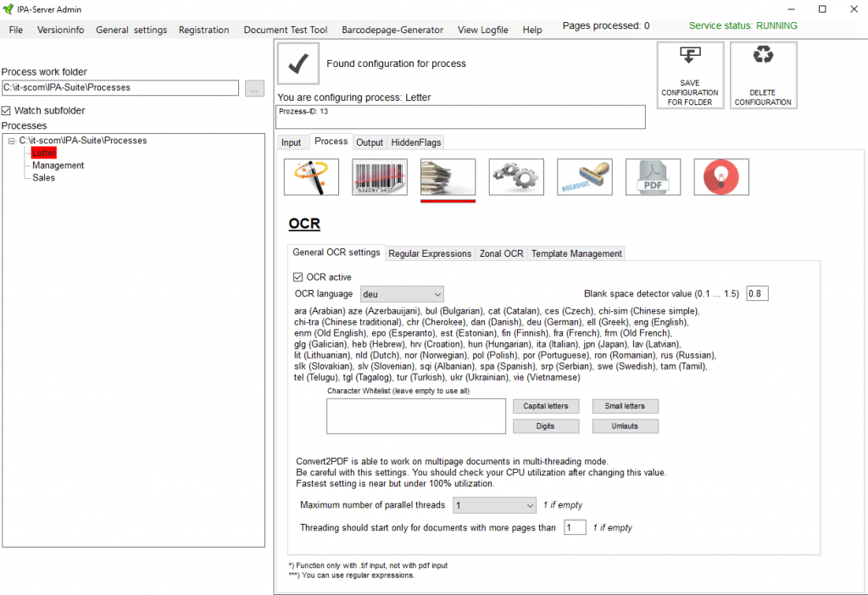
Task: Click the Blank space detector value field
Action: [x=757, y=294]
